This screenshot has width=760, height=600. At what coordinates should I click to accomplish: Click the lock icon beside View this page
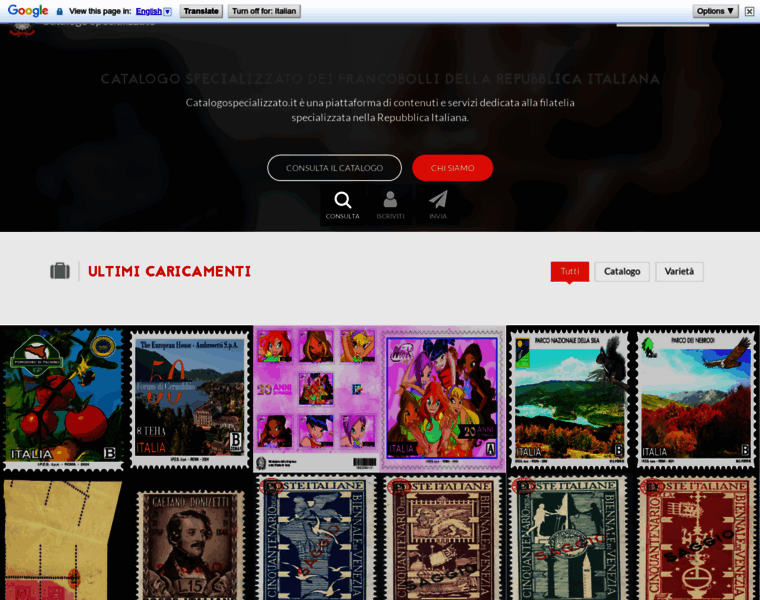click(60, 11)
